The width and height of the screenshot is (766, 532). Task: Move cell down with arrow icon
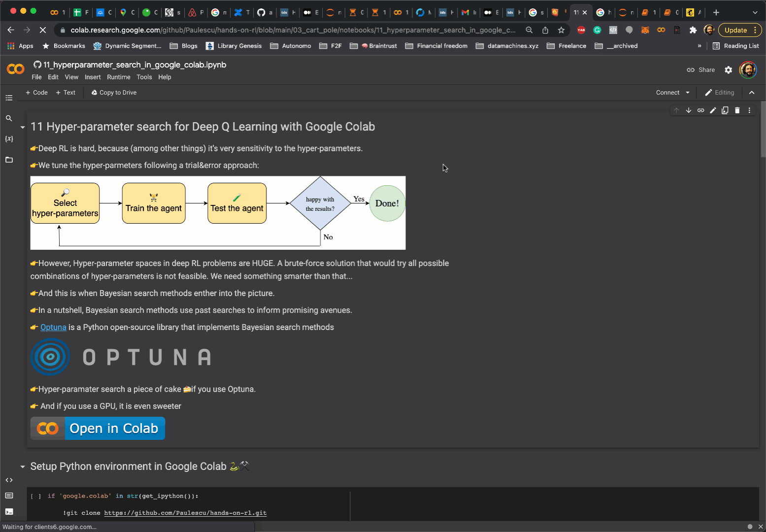click(689, 110)
